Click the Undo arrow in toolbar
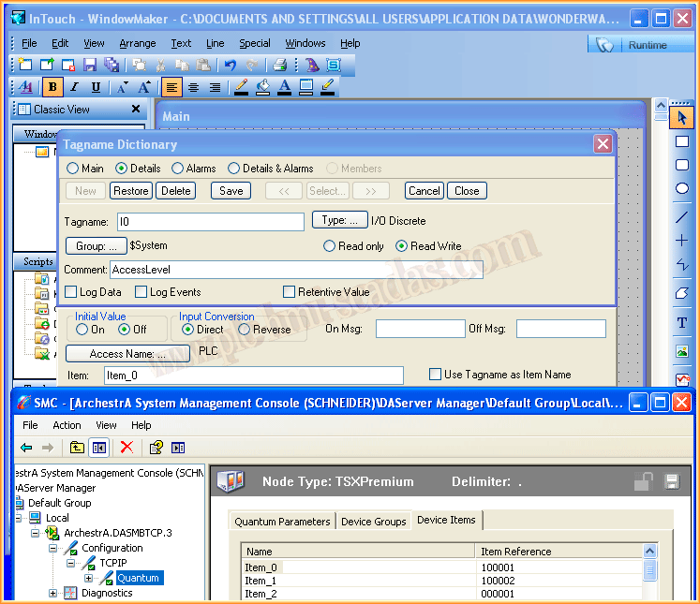Viewport: 700px width, 604px height. 230,65
